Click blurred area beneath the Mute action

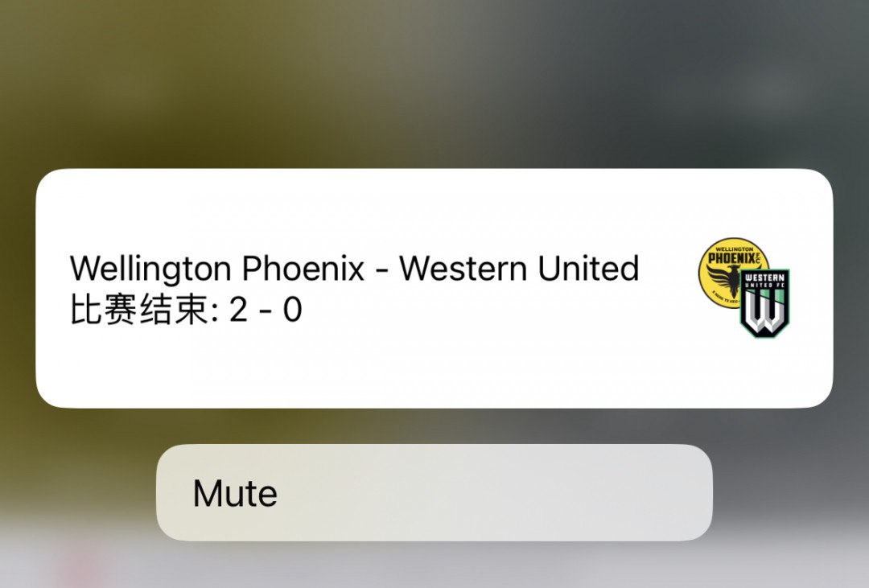[434, 565]
